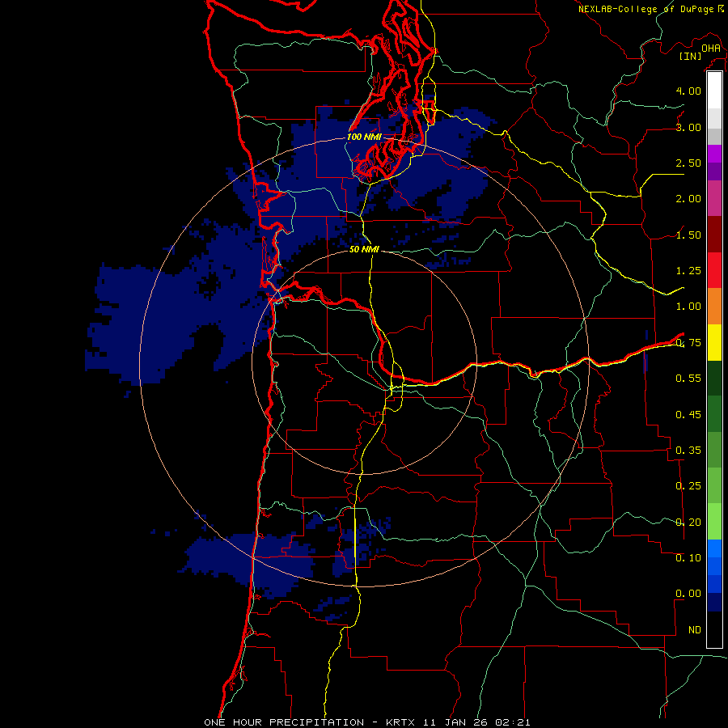
Task: Click the NEXLAB-College of DuPage credit text
Action: (645, 9)
